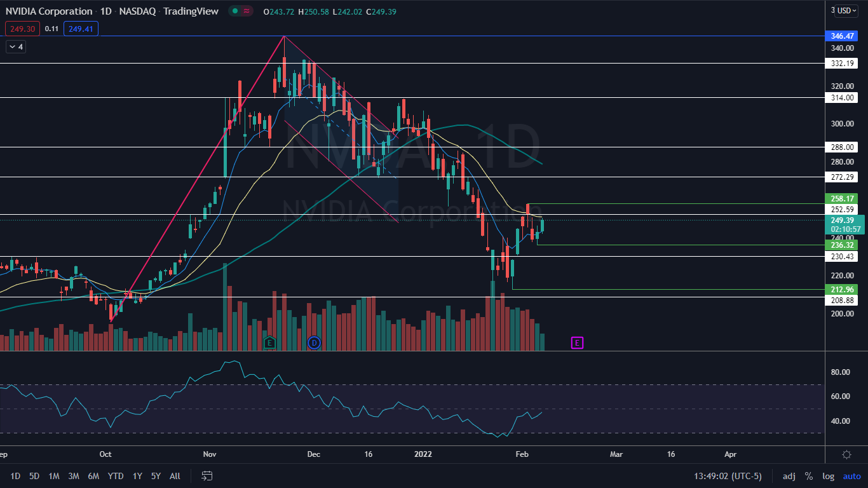Screen dimensions: 868x488
Task: Select the 1Y time range
Action: (137, 476)
